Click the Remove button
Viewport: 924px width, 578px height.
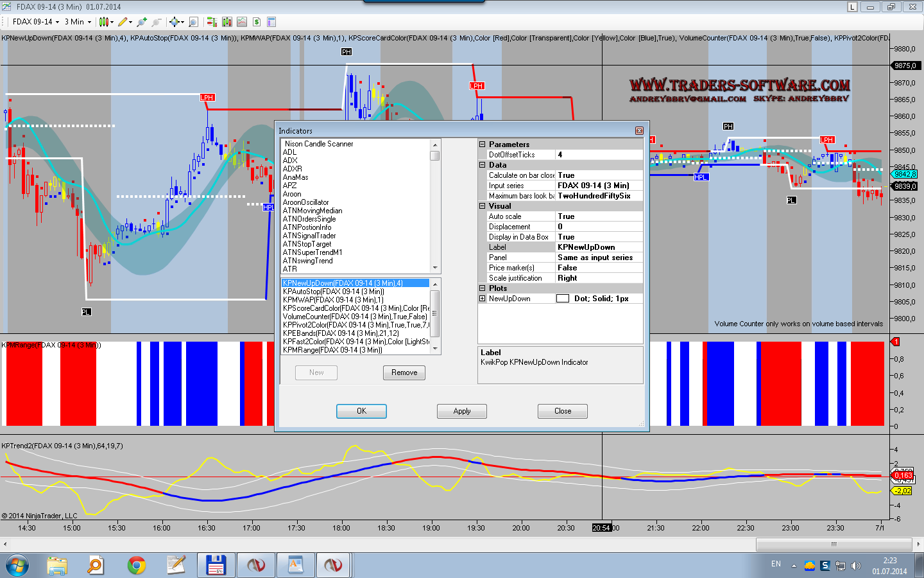[x=404, y=372]
